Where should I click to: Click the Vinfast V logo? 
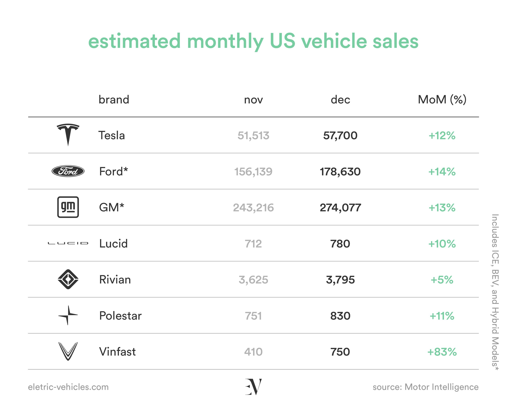pos(68,351)
